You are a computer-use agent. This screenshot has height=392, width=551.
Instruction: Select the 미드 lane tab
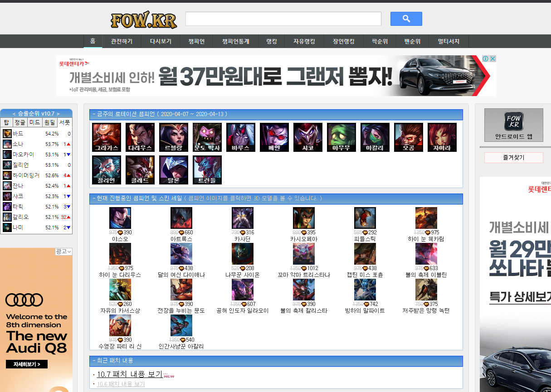35,122
